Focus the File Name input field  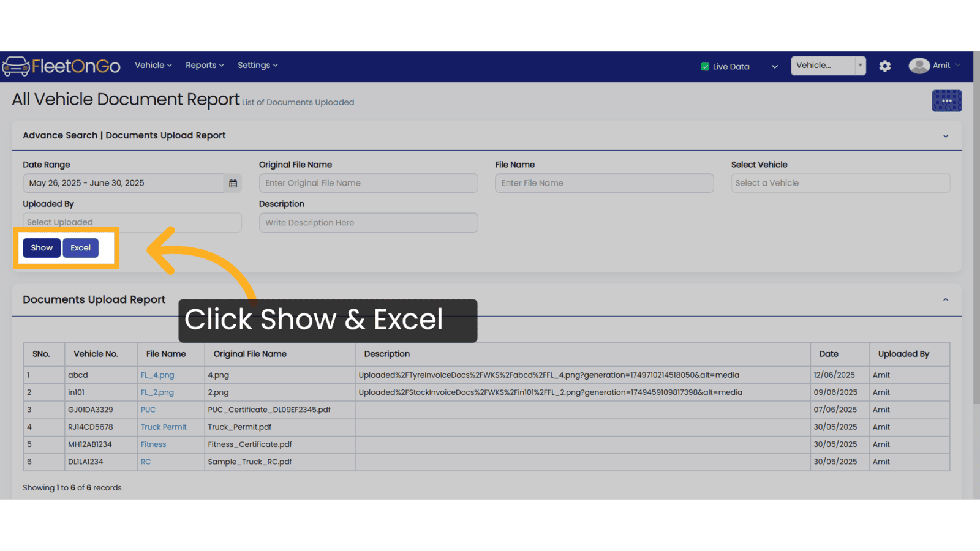click(x=604, y=183)
